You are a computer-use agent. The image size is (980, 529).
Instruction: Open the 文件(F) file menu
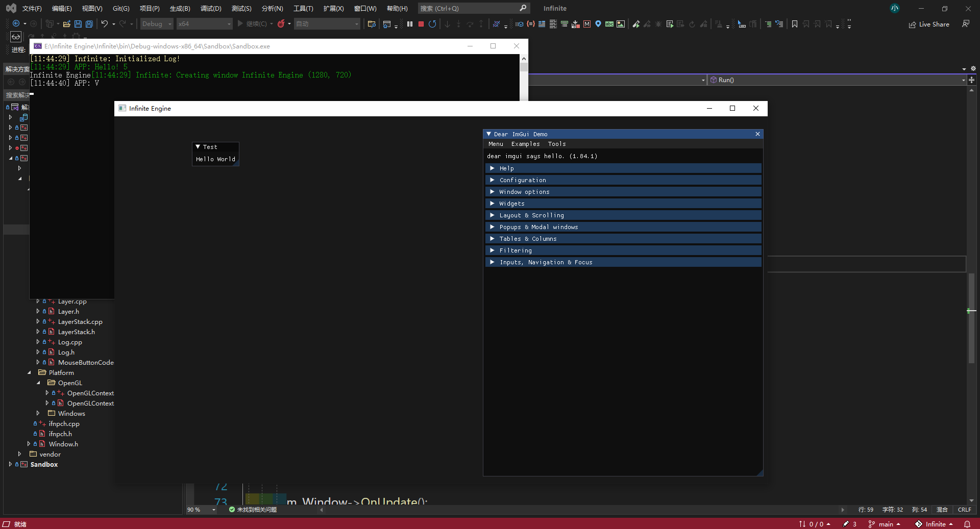tap(32, 8)
